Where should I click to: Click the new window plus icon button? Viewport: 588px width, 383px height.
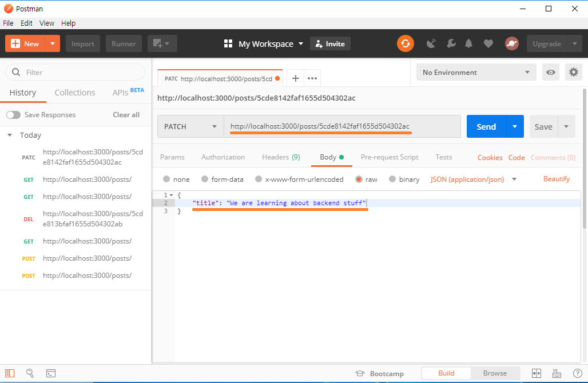click(x=162, y=44)
